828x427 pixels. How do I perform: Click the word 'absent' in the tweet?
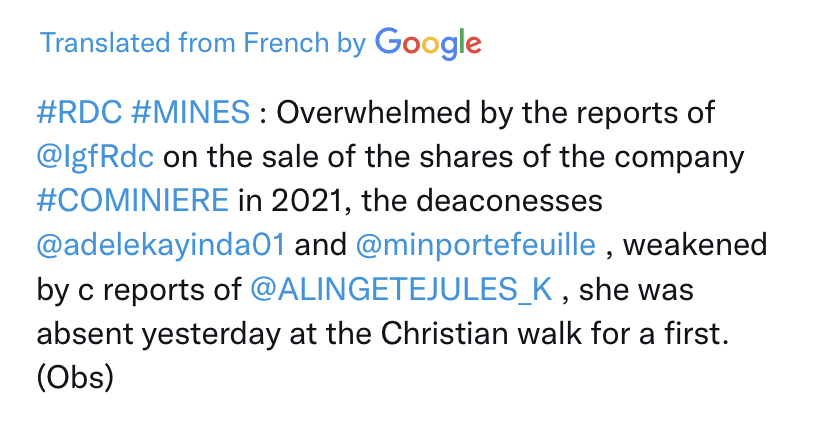[85, 334]
